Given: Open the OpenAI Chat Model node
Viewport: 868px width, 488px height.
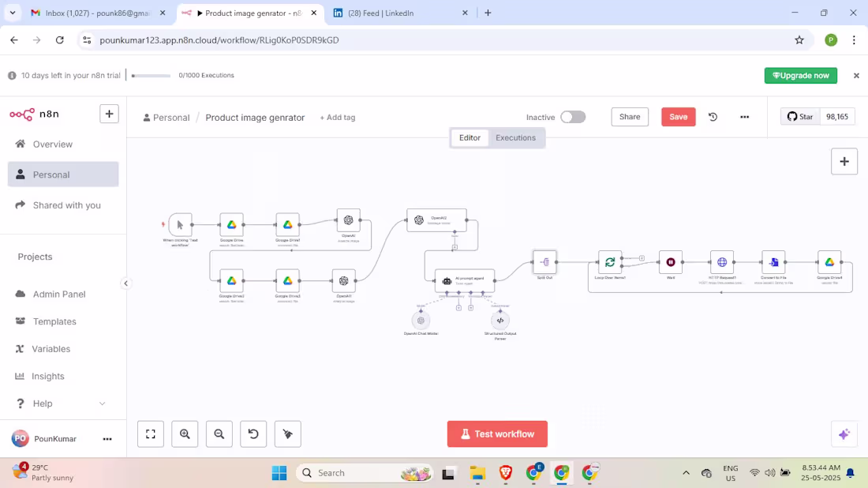Looking at the screenshot, I should pyautogui.click(x=421, y=321).
